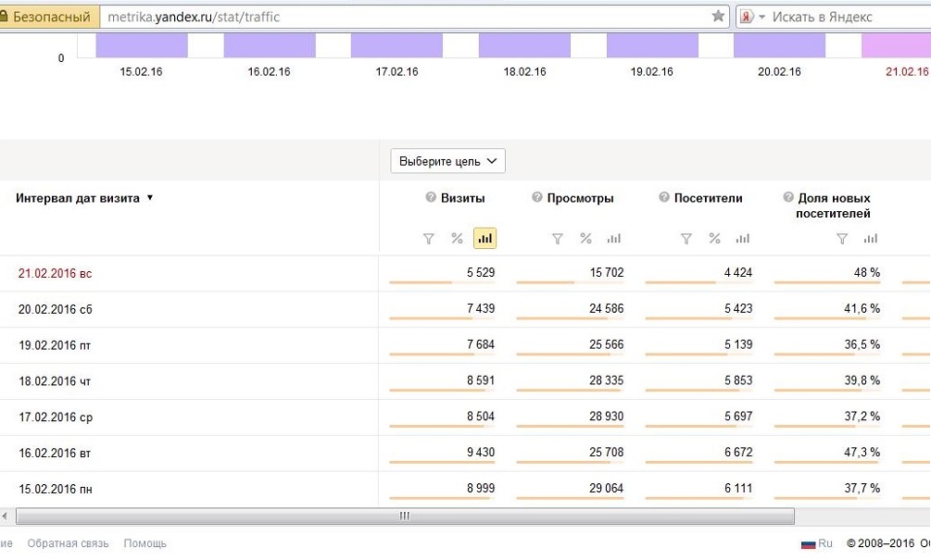Click the page views value 29 064

click(606, 488)
